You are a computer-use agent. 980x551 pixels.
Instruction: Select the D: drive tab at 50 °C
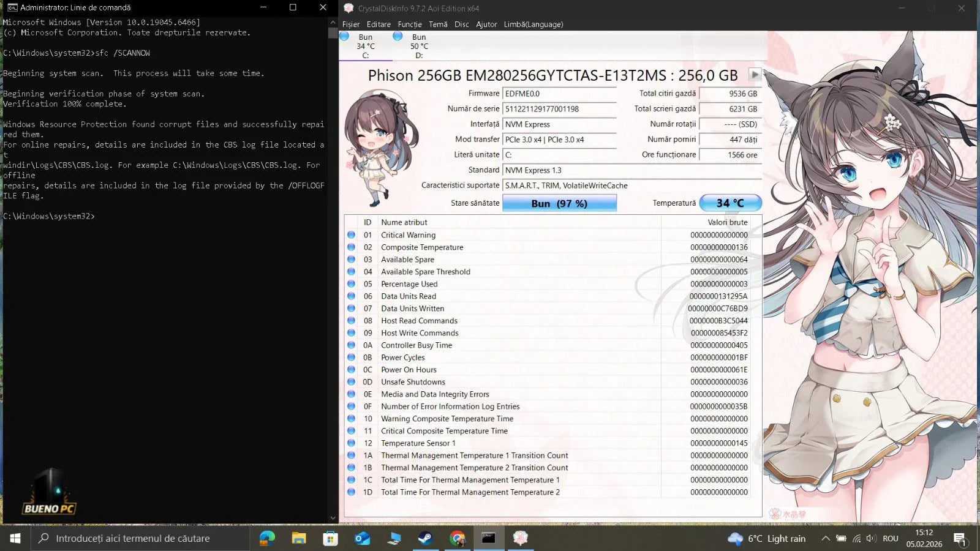tap(419, 46)
